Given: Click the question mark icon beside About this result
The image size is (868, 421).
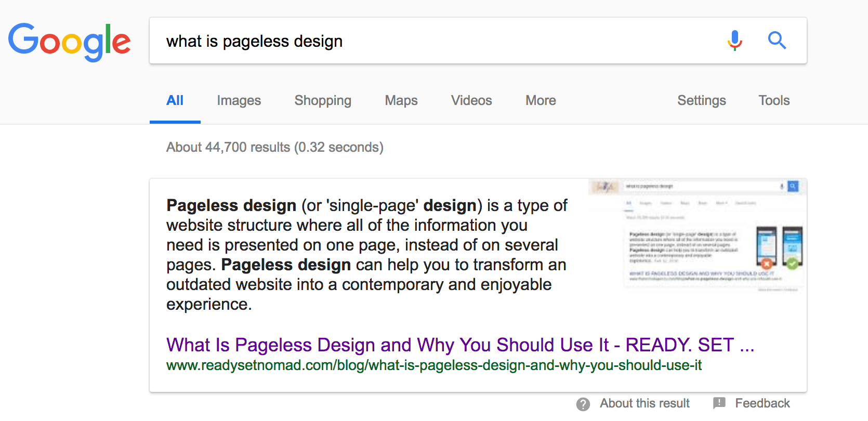Looking at the screenshot, I should (583, 404).
